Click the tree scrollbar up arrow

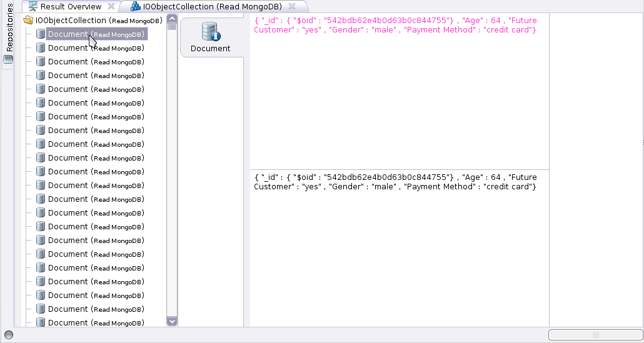172,19
